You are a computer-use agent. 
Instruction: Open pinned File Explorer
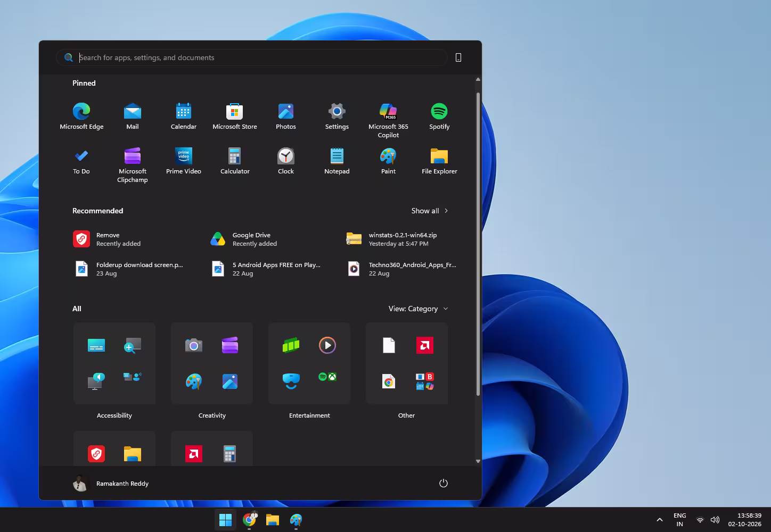click(439, 161)
